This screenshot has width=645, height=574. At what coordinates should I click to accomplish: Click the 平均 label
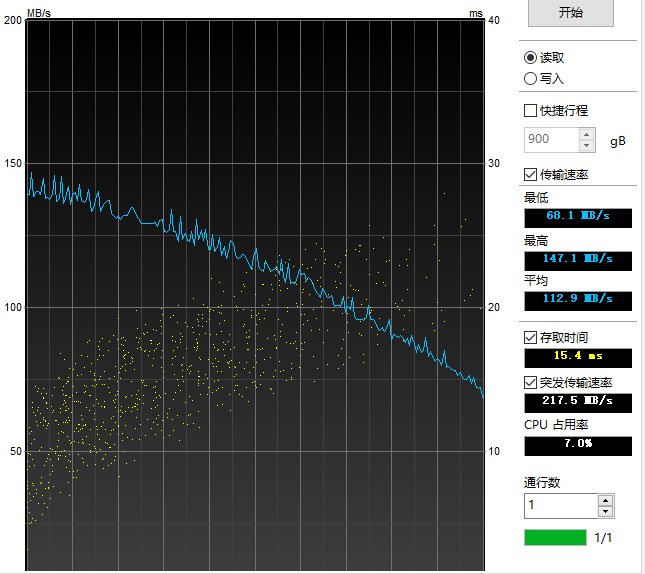click(536, 281)
